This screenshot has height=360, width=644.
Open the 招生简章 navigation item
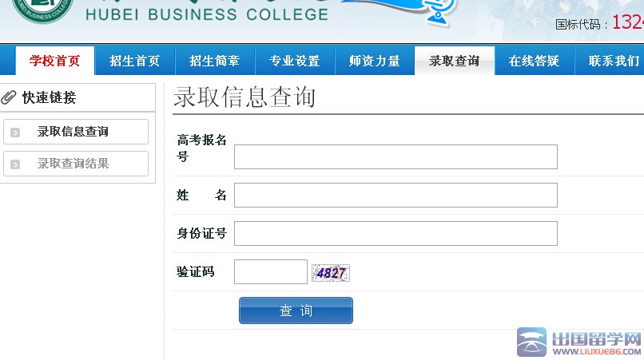point(214,61)
